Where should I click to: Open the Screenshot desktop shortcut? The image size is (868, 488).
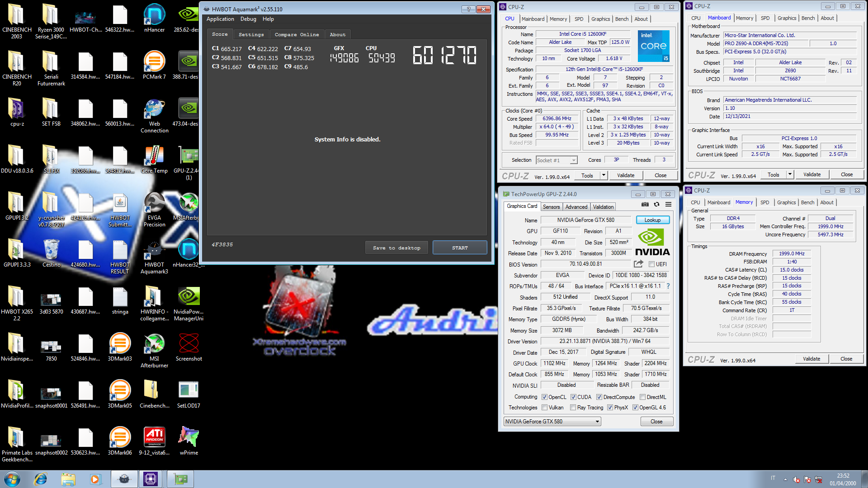click(189, 347)
